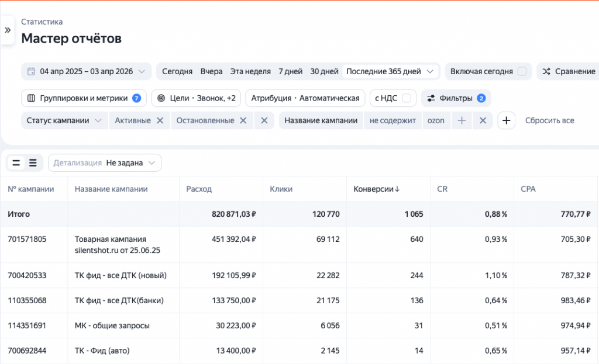Enable the Включая сегодня toggle

pyautogui.click(x=522, y=71)
